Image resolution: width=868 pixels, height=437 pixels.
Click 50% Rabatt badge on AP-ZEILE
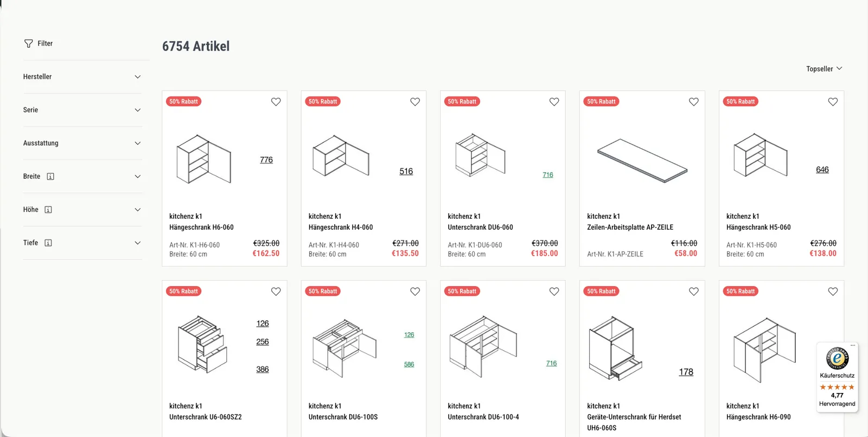(601, 102)
